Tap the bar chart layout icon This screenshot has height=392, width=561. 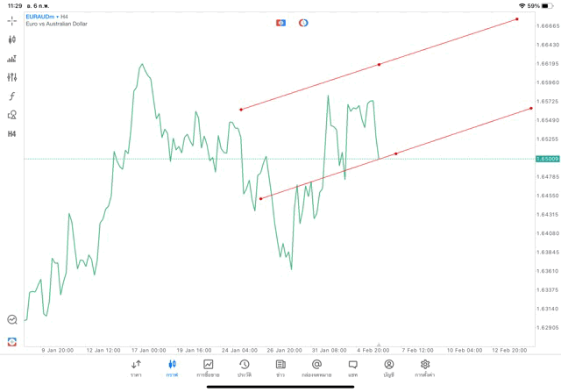click(12, 59)
